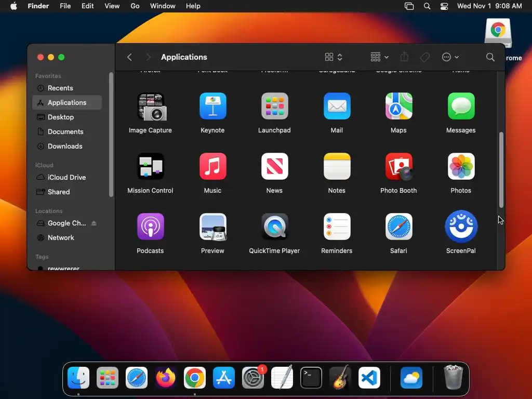The width and height of the screenshot is (532, 399).
Task: Open iCloud Drive in the sidebar
Action: click(67, 178)
